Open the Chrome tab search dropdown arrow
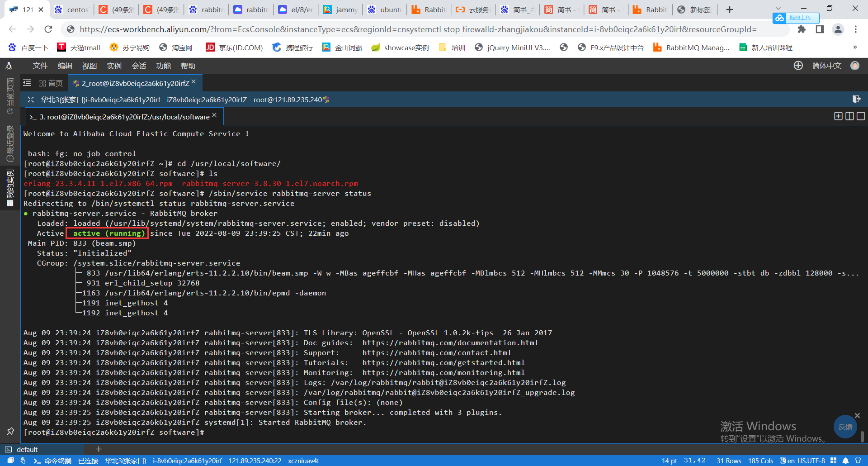 tap(778, 8)
